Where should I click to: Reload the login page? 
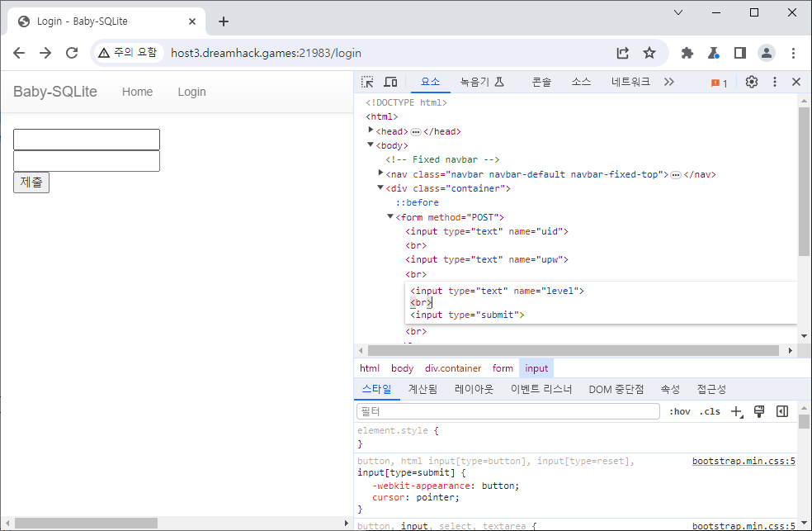pyautogui.click(x=72, y=53)
